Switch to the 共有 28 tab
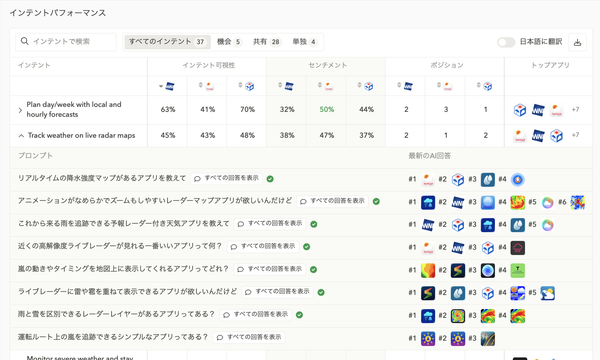Image resolution: width=600 pixels, height=360 pixels. 267,42
